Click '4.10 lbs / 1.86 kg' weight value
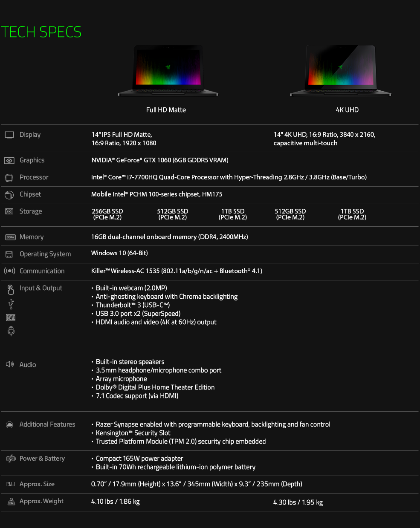 116,502
